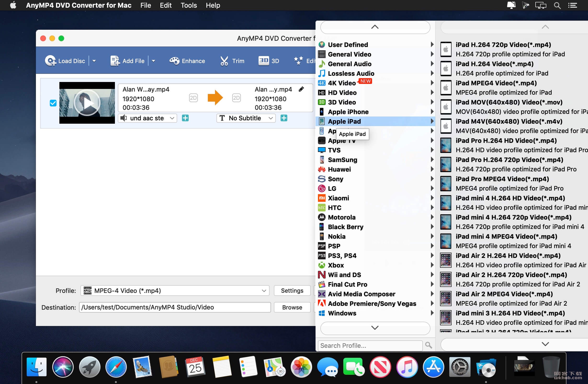
Task: Select the HD Video category
Action: click(x=376, y=93)
